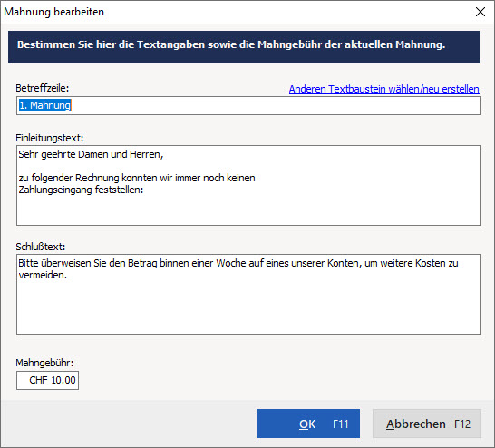Place cursor on 'zu folgender Rechnung' line
This screenshot has width=495, height=448.
[137, 178]
